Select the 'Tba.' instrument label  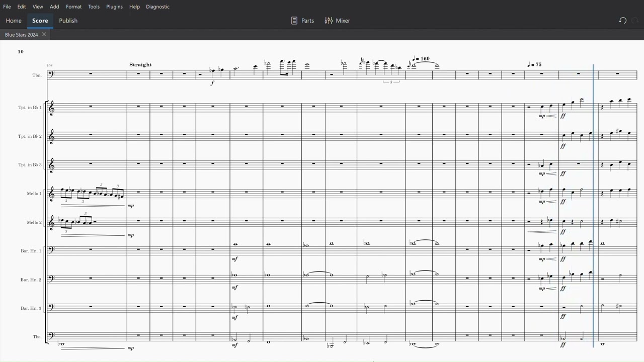37,337
